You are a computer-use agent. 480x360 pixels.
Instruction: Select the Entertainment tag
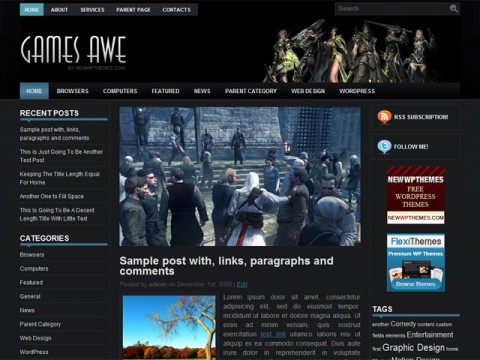[x=430, y=335]
